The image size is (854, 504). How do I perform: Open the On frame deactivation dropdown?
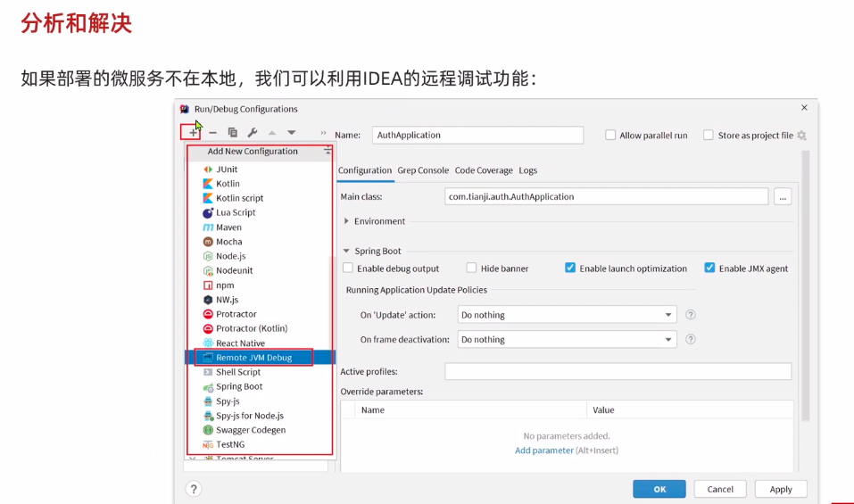(567, 339)
